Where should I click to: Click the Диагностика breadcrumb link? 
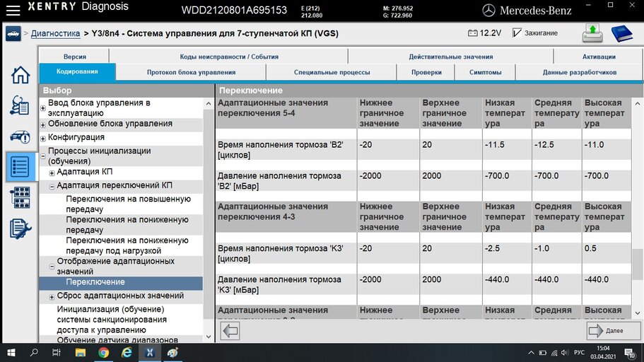click(x=55, y=33)
